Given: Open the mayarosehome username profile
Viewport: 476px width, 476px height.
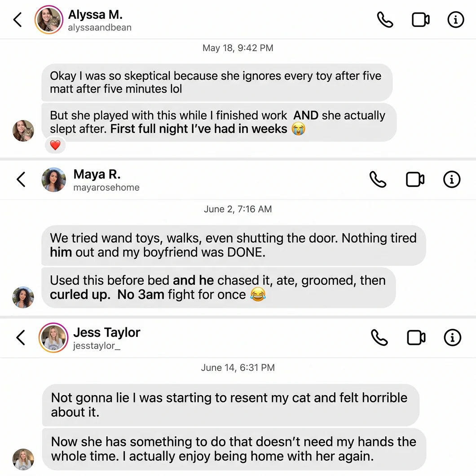Looking at the screenshot, I should point(106,188).
